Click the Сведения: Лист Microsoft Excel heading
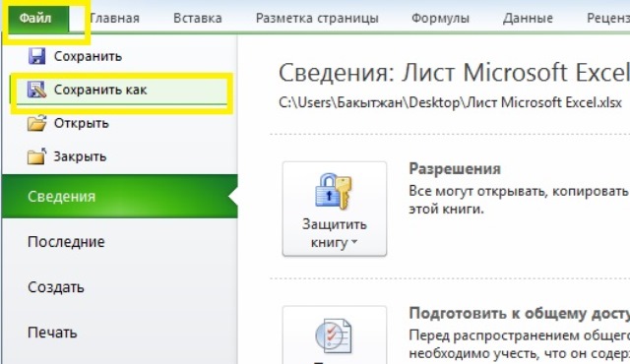 pyautogui.click(x=454, y=73)
